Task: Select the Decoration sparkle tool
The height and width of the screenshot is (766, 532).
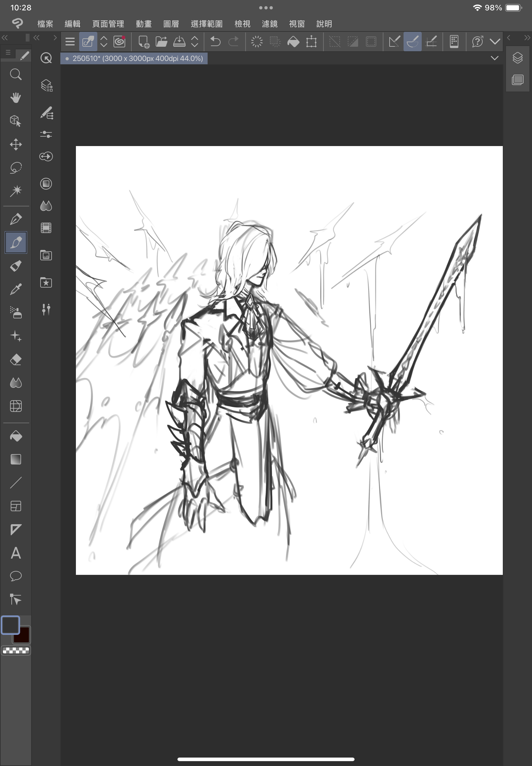Action: click(x=16, y=336)
